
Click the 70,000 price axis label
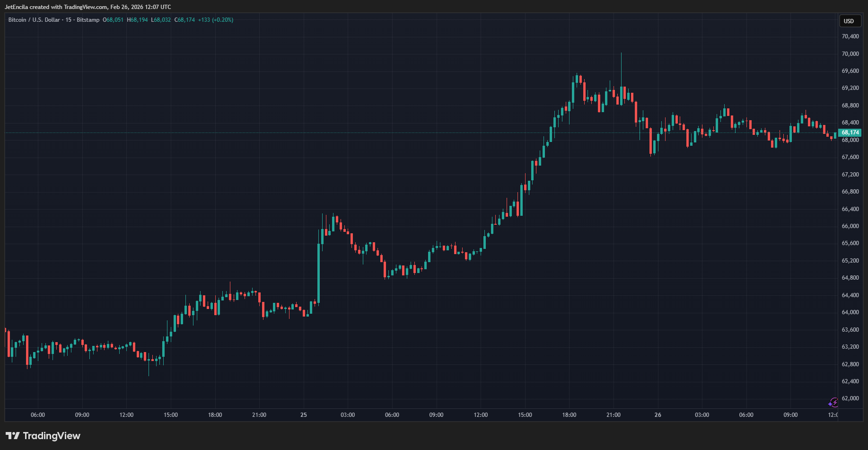pos(850,54)
